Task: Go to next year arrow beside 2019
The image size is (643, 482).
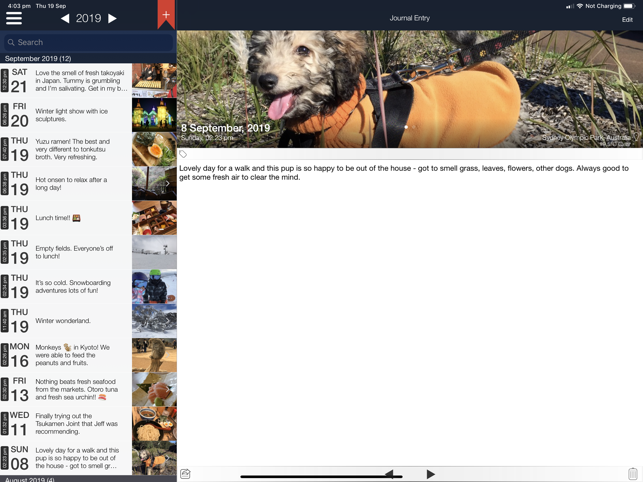Action: 112,18
